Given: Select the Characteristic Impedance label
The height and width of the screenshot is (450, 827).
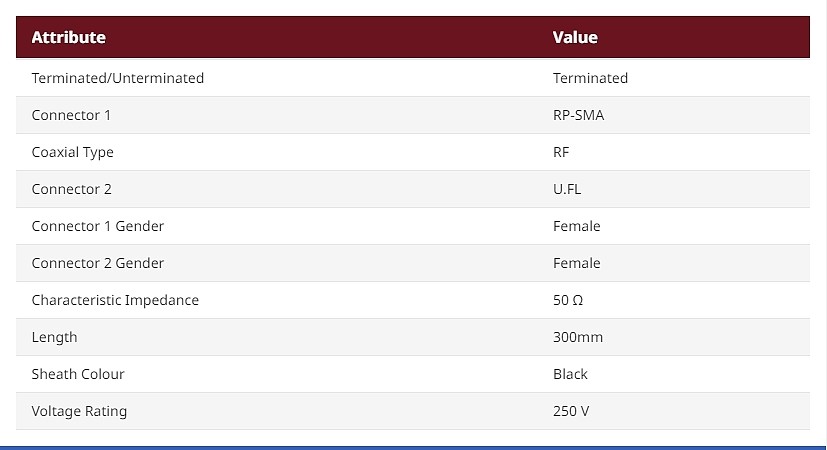Looking at the screenshot, I should [115, 300].
